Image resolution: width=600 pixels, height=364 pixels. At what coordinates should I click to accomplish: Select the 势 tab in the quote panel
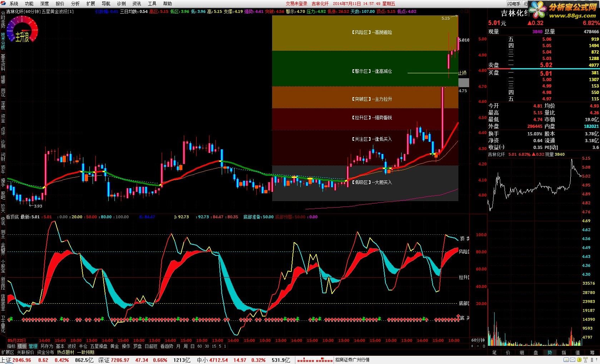click(550, 353)
